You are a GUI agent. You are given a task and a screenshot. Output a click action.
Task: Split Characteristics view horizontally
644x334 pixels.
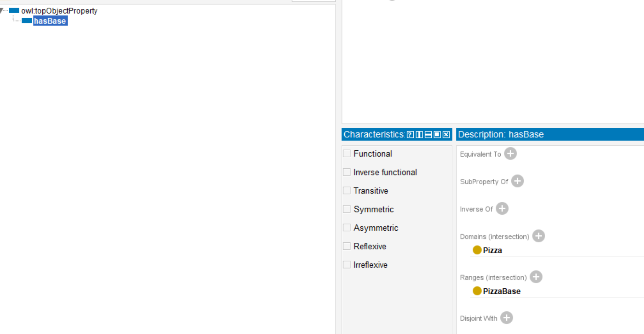pyautogui.click(x=428, y=135)
